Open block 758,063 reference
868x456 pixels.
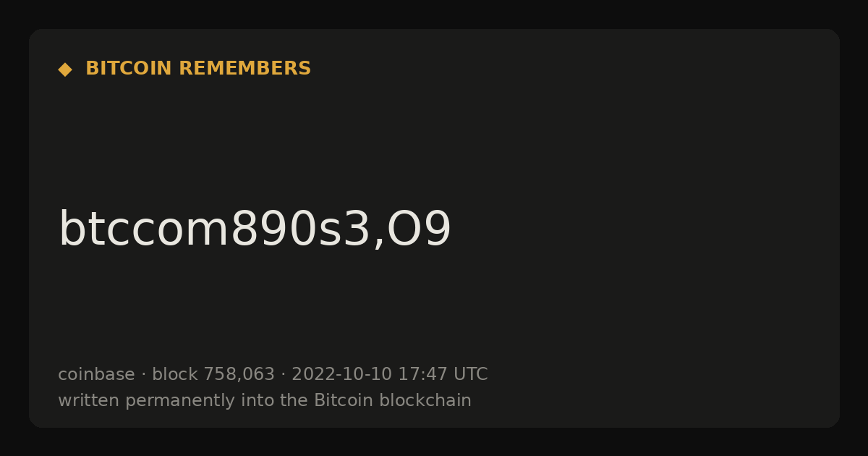213,375
